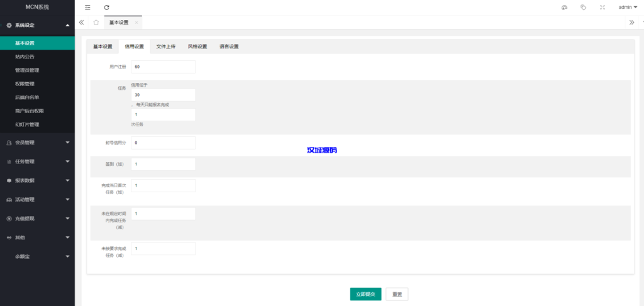Close the 基本设置 page tab
644x306 pixels.
click(x=136, y=23)
